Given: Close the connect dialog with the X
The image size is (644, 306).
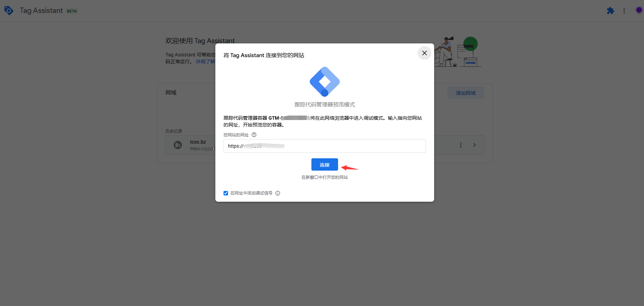Looking at the screenshot, I should [425, 53].
